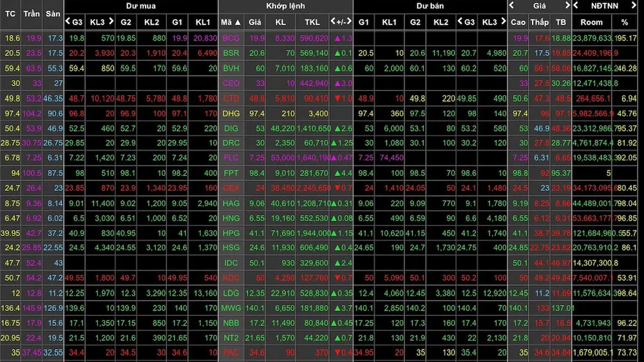Click left arrow beside Dư mua G3
The image size is (644, 362).
click(68, 21)
